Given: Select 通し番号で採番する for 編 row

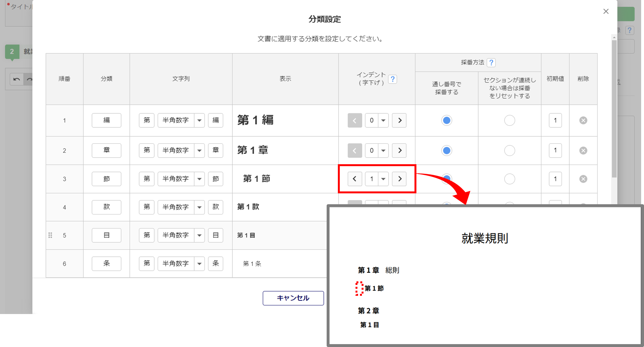Looking at the screenshot, I should [x=446, y=120].
